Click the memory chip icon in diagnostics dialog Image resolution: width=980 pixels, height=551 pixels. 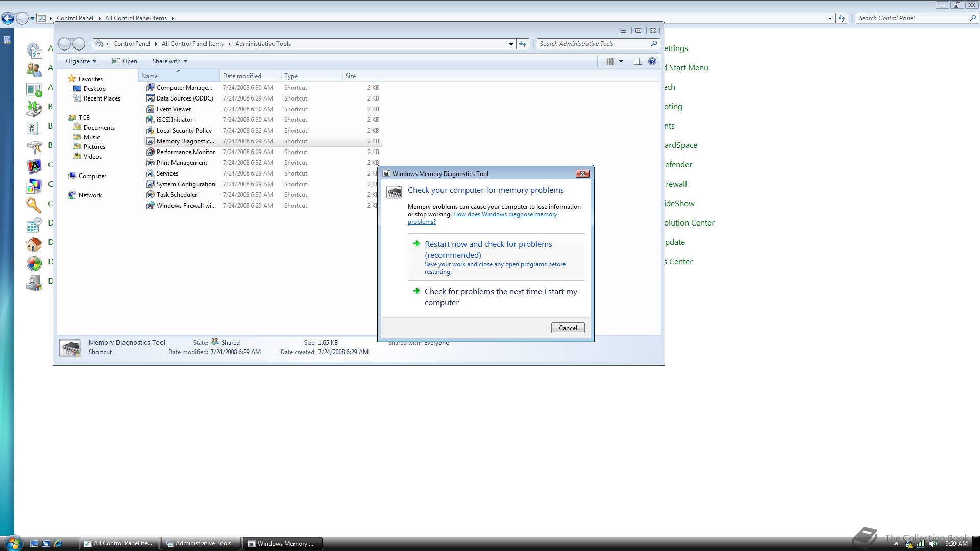[394, 192]
